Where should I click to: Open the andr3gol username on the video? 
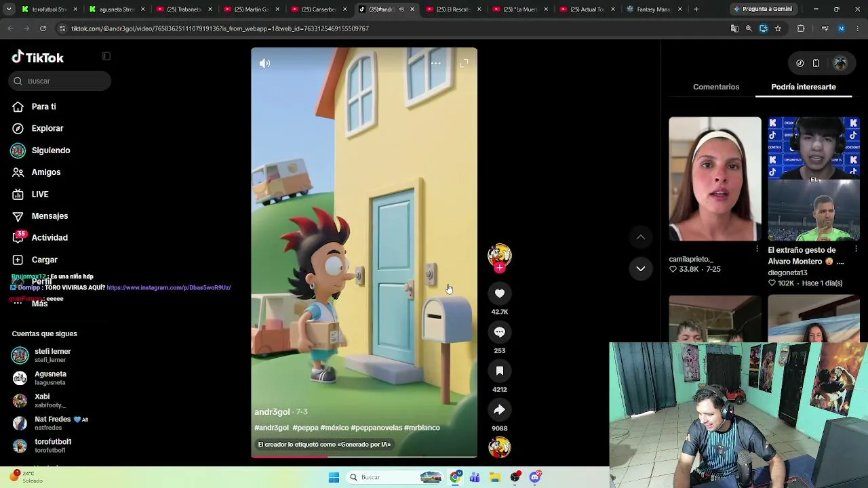tap(272, 412)
